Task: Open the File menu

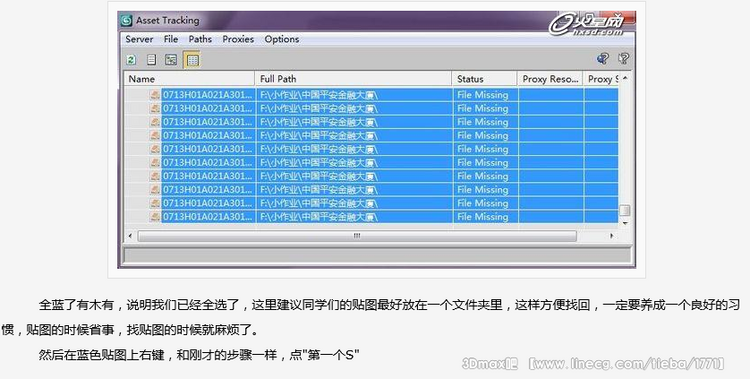Action: point(171,39)
